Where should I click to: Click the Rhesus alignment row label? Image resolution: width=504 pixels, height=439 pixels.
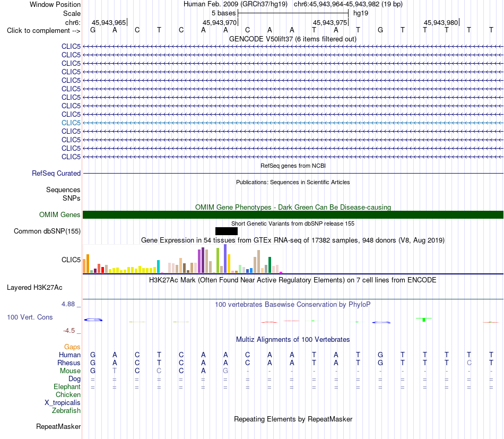(x=69, y=363)
